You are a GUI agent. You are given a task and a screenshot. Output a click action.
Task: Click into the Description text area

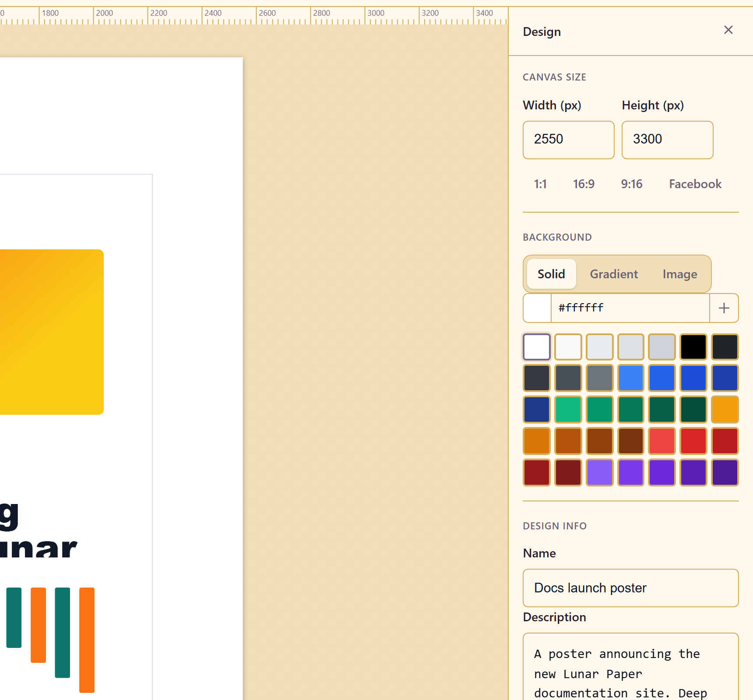coord(630,667)
